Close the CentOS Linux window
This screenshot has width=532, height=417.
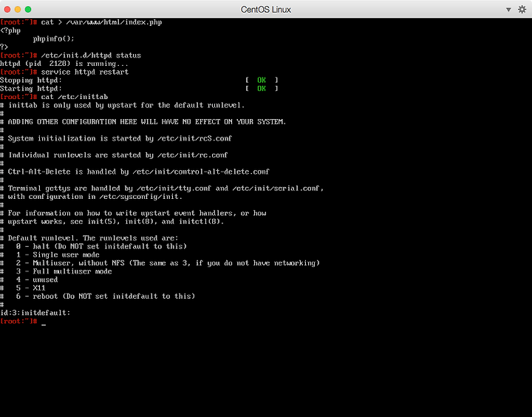7,10
